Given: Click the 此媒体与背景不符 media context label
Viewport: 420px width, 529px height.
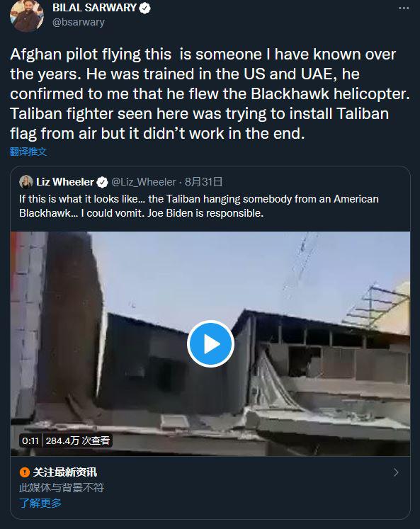Looking at the screenshot, I should pyautogui.click(x=62, y=487).
